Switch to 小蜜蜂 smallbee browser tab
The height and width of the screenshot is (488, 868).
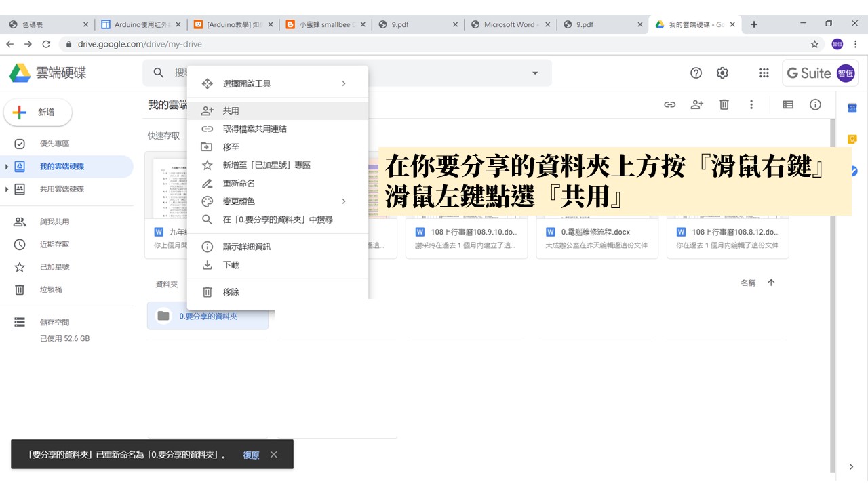pyautogui.click(x=326, y=24)
